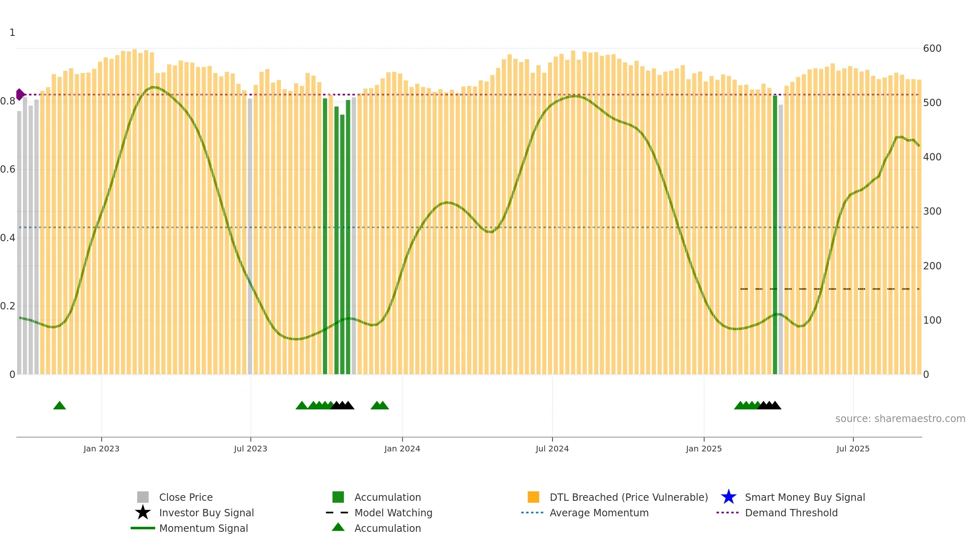Click the Jan 2023 axis label
The image size is (980, 551).
click(101, 449)
